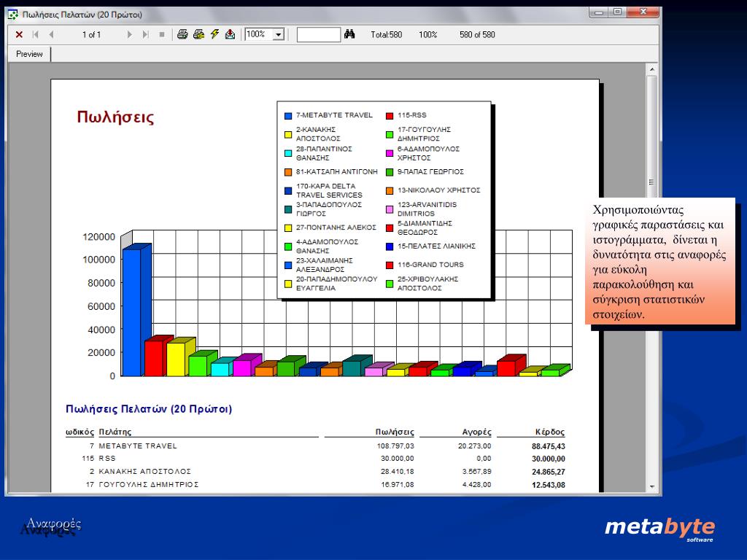Image resolution: width=747 pixels, height=560 pixels.
Task: Click the 2-ΚΑΝΑΚΗΣ ΑΠΟΣΤΟΛΟΣ yellow swatch
Action: (x=287, y=135)
